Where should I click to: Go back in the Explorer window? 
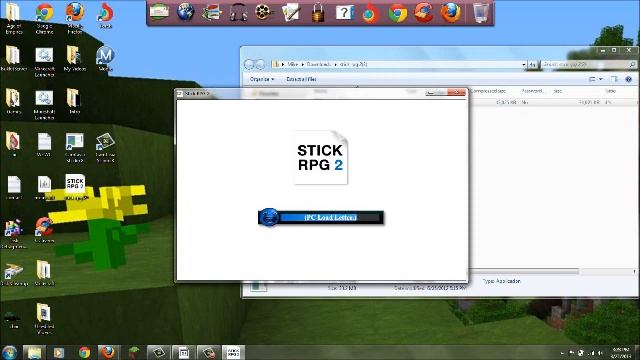point(249,64)
